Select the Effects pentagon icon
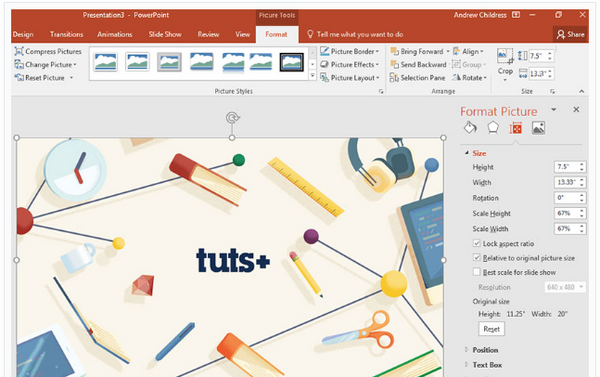The height and width of the screenshot is (377, 600). click(x=493, y=127)
